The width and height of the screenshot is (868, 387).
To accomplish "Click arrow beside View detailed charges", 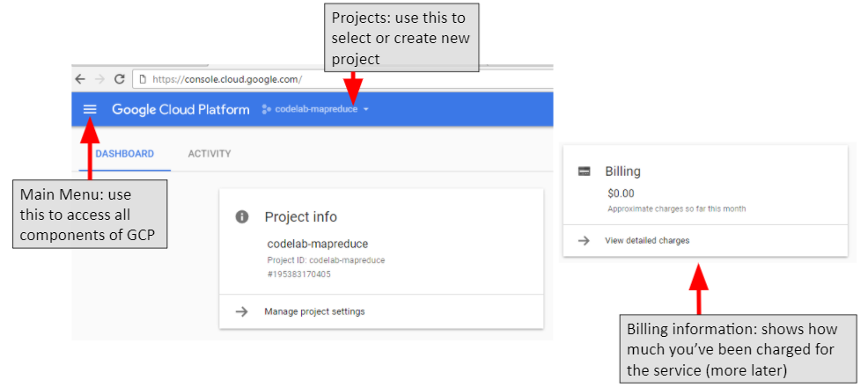I will pyautogui.click(x=584, y=240).
